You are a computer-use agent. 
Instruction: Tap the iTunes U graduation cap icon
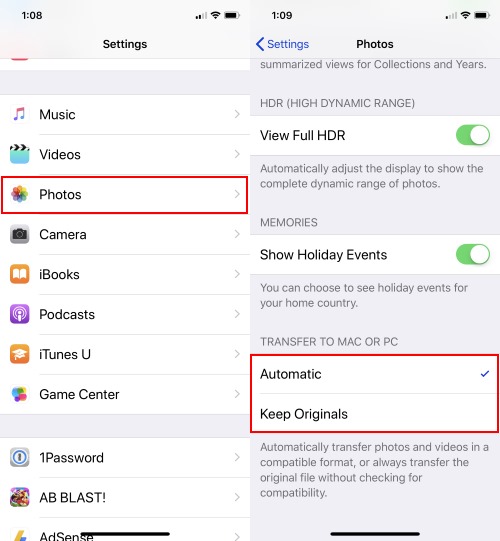click(19, 354)
